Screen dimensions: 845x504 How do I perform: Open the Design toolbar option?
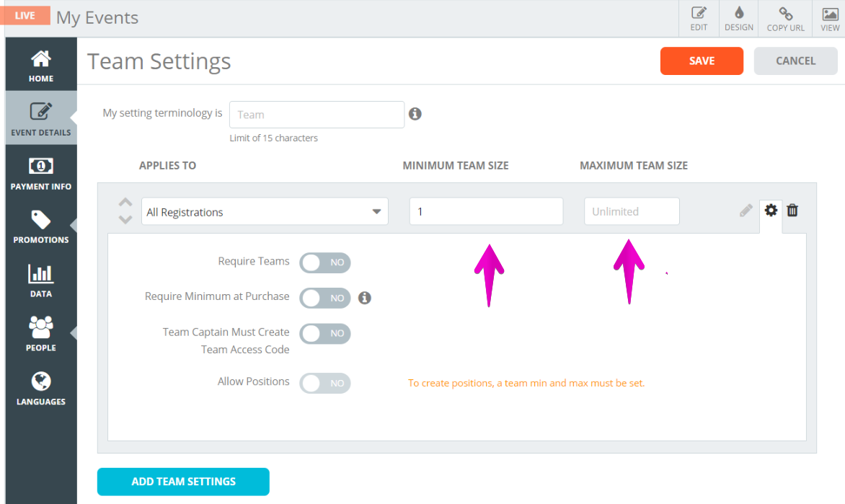[739, 19]
